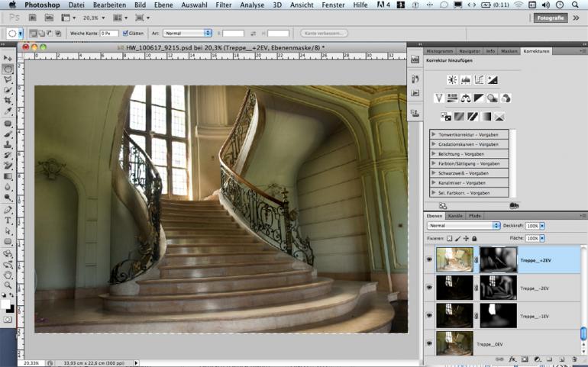Select the Treppe__-1EV layer mask thumbnail
This screenshot has width=588, height=367.
pos(499,315)
